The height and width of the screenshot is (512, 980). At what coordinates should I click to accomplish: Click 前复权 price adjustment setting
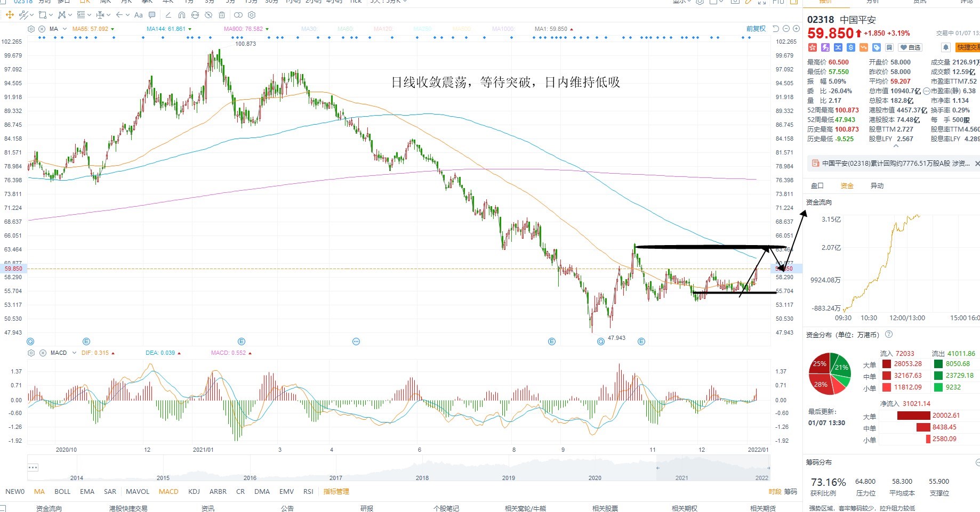(756, 29)
